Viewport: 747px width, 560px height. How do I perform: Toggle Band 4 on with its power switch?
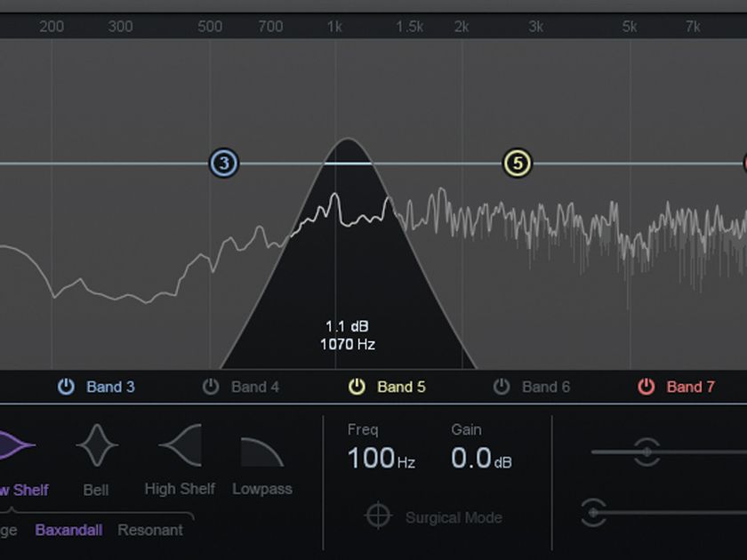212,387
